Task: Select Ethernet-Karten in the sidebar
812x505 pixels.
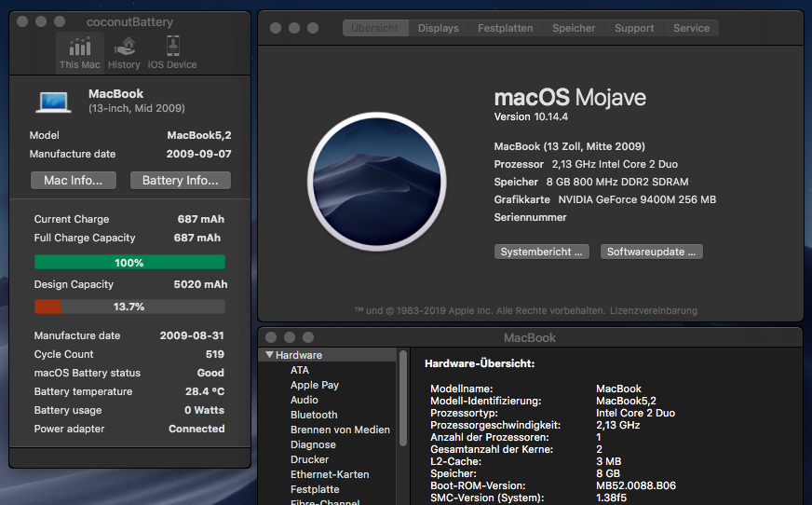Action: [x=330, y=474]
